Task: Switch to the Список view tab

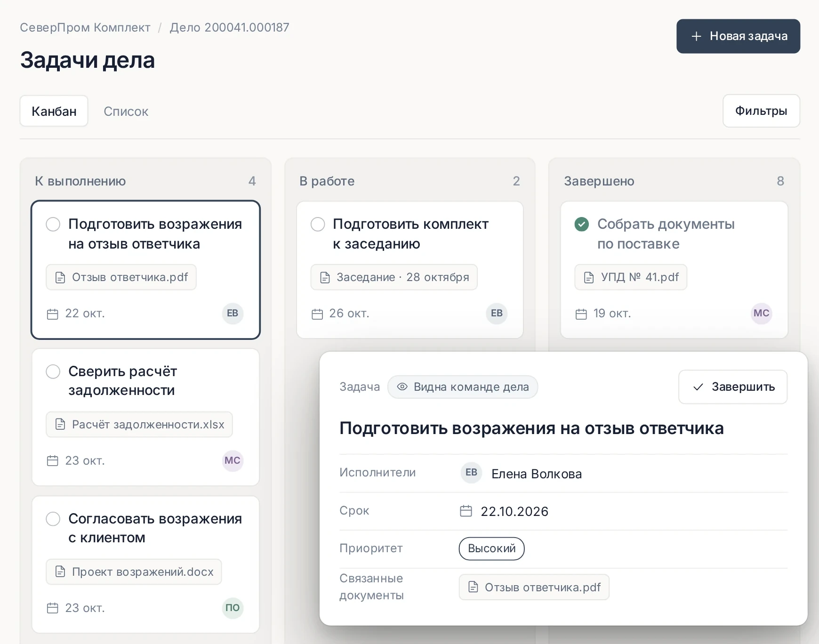Action: (x=126, y=112)
